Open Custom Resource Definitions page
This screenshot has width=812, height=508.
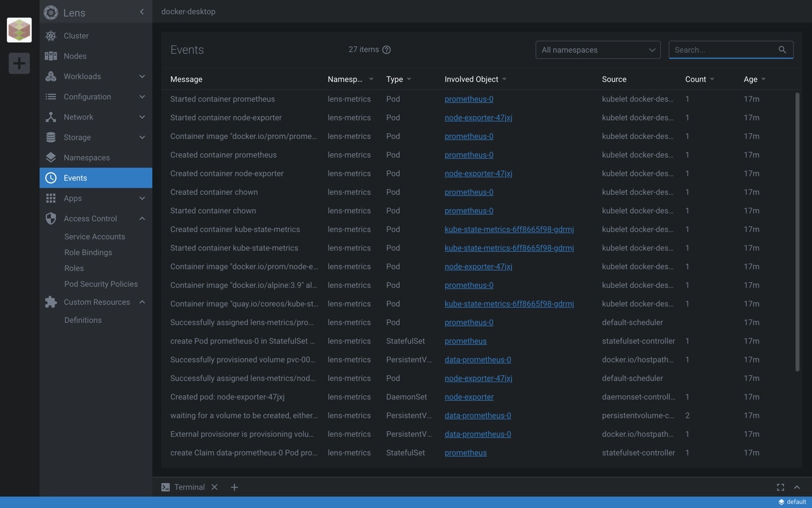[x=83, y=320]
